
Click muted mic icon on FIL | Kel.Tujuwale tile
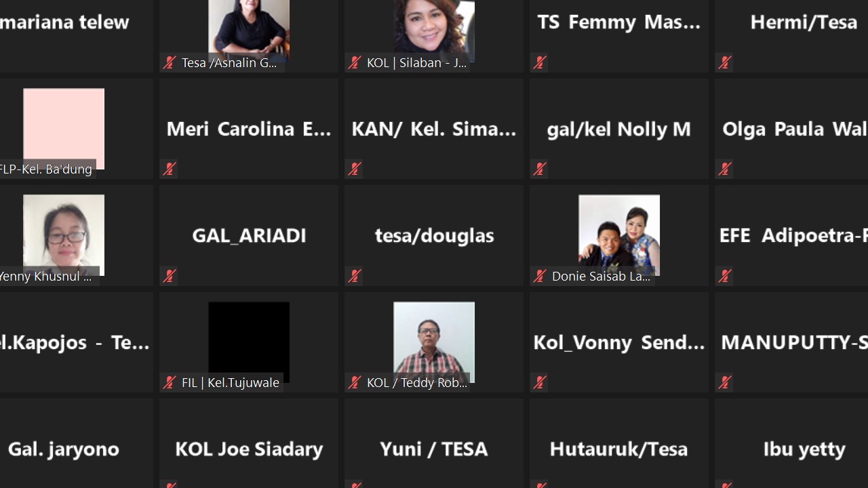click(170, 383)
